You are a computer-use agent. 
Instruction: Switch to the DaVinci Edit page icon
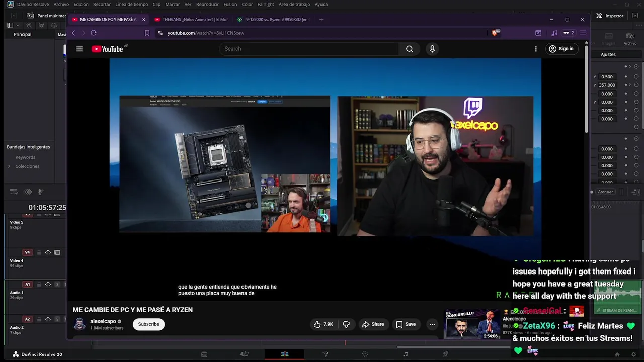click(x=284, y=354)
